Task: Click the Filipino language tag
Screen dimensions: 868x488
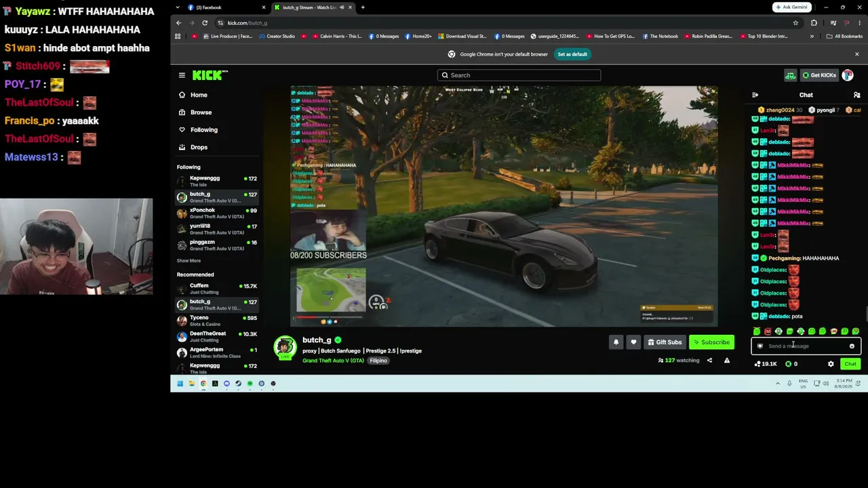Action: point(378,361)
